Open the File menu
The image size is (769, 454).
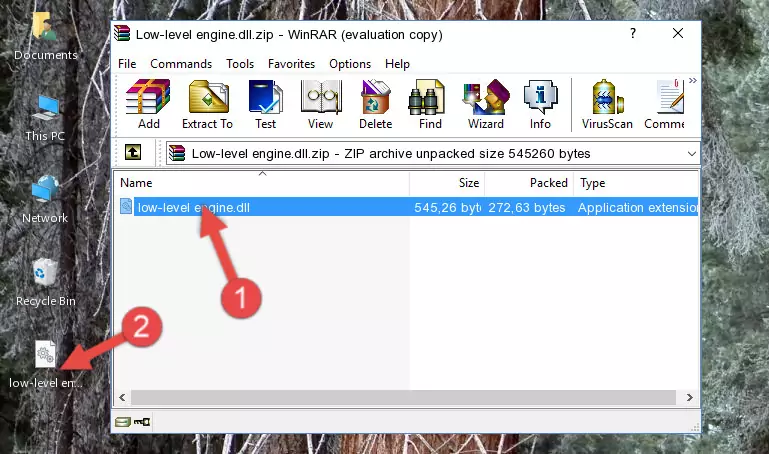[x=127, y=64]
